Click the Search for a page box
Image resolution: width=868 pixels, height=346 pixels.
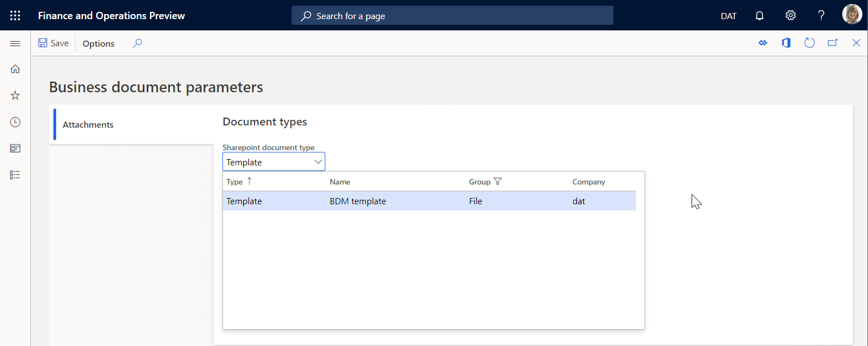pyautogui.click(x=452, y=16)
